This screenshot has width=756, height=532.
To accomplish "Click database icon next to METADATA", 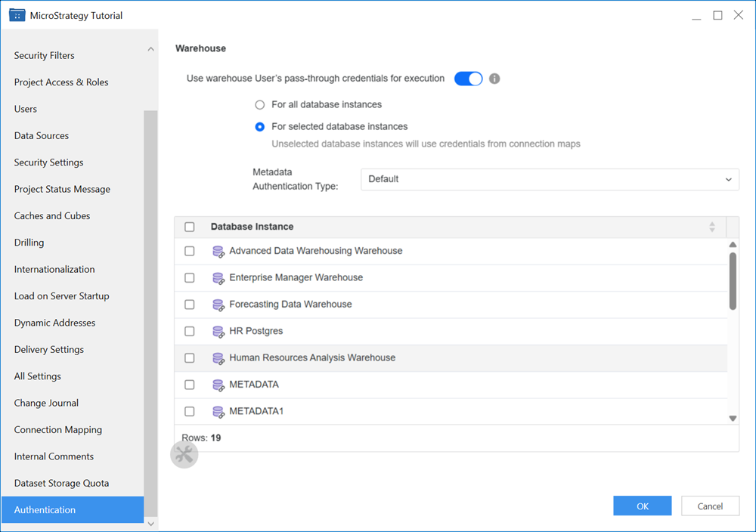I will 218,385.
